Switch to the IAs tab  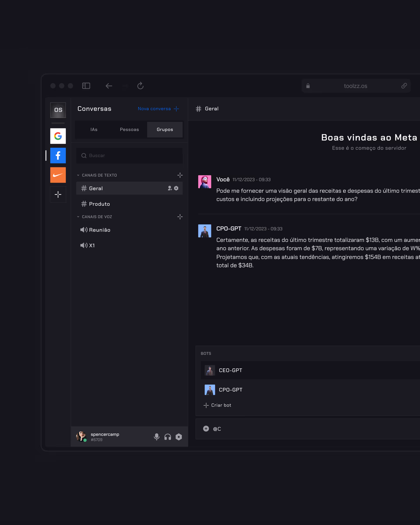94,129
